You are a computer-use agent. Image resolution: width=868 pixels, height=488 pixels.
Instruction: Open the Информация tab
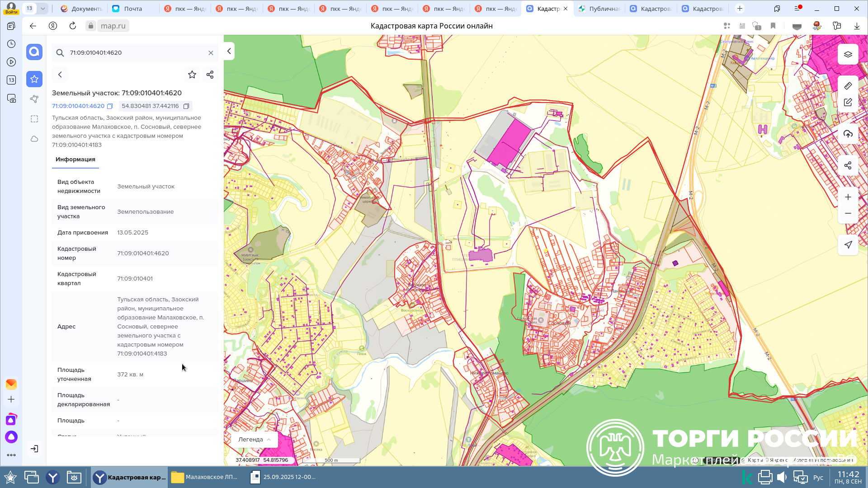75,160
